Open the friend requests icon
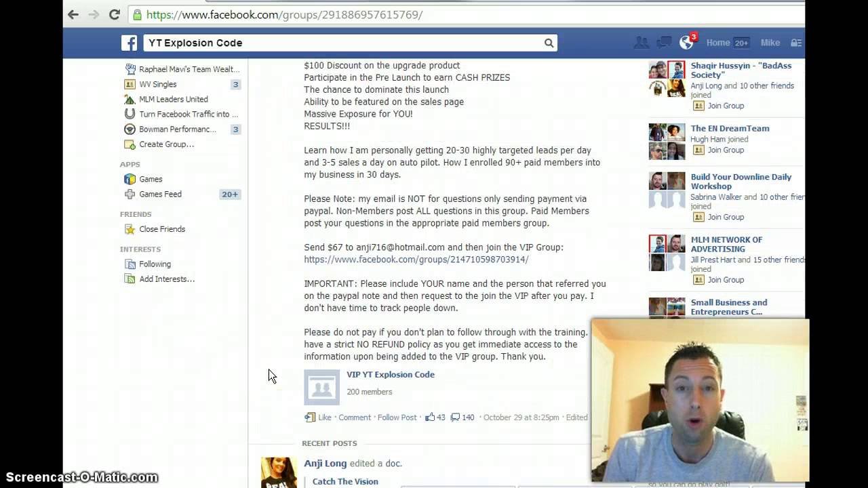This screenshot has width=868, height=488. point(641,43)
